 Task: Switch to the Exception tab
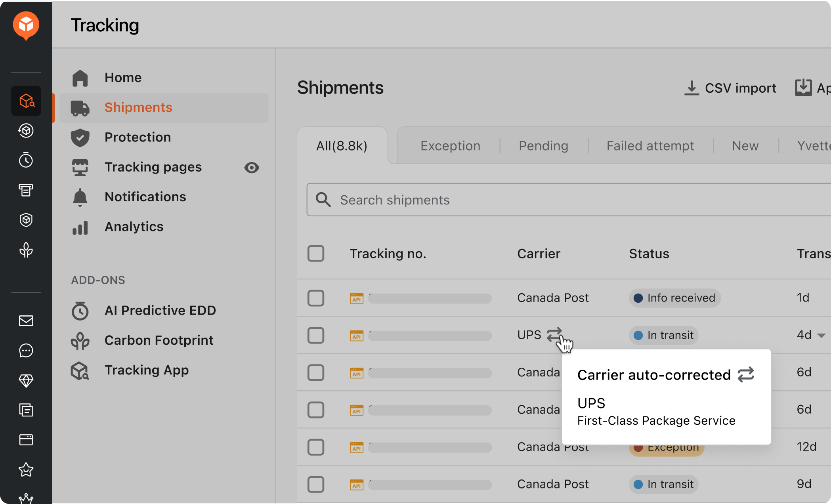coord(450,146)
